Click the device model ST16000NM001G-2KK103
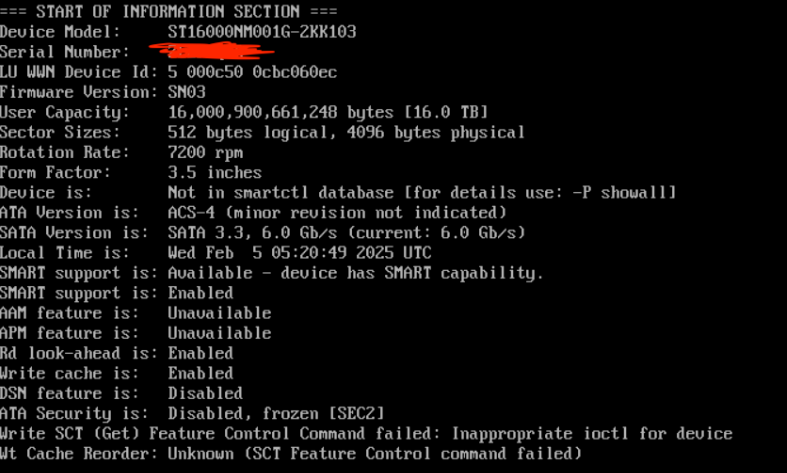 point(262,32)
